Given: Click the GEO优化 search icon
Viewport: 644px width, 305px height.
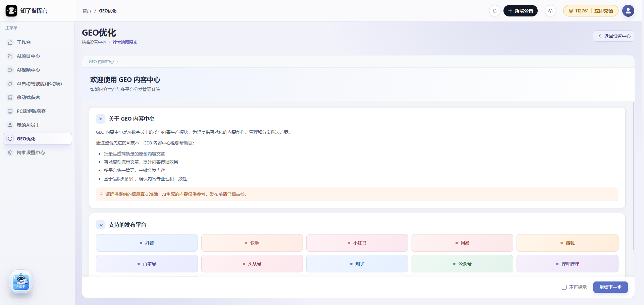Looking at the screenshot, I should tap(10, 139).
